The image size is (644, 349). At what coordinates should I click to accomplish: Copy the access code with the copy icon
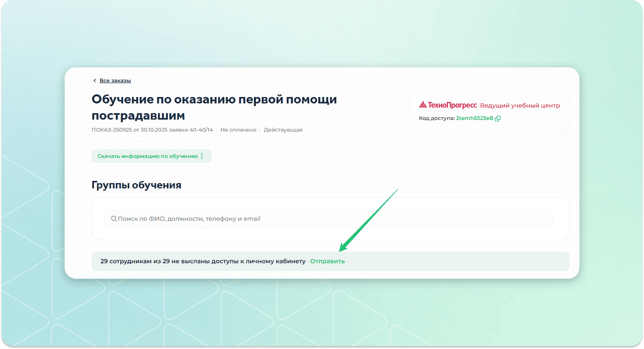[498, 118]
